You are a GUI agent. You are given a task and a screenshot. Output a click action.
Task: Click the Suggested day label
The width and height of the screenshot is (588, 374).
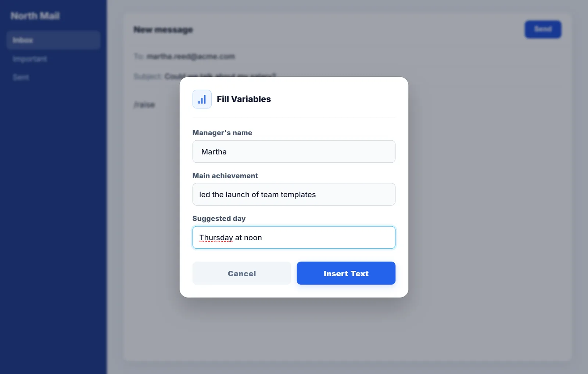pyautogui.click(x=219, y=219)
